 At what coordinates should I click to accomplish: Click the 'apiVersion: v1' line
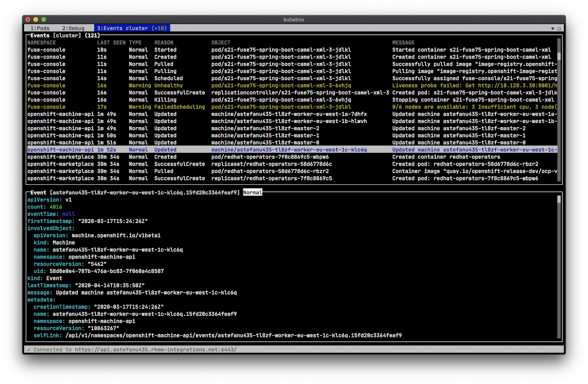(49, 200)
